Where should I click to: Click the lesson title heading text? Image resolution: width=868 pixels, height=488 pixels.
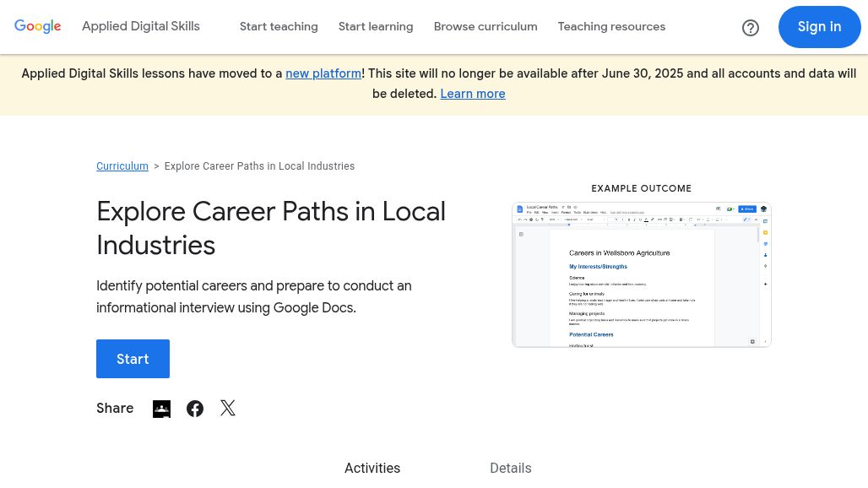(271, 228)
